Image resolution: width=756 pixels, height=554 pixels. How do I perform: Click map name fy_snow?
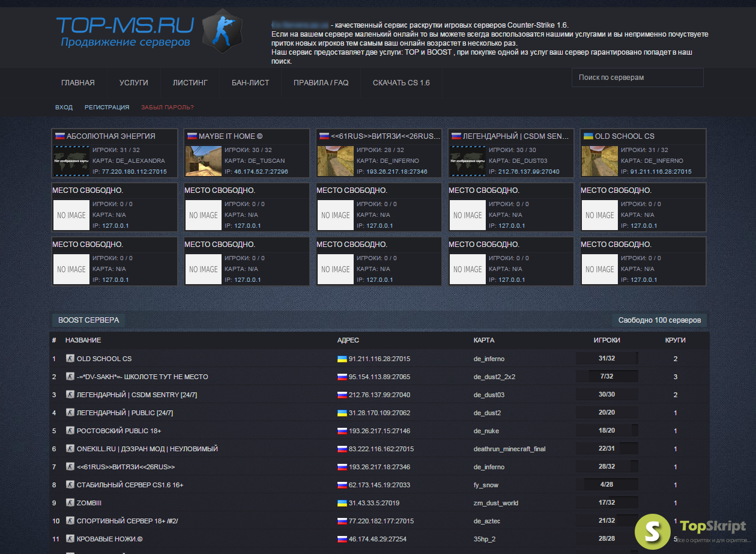point(486,485)
